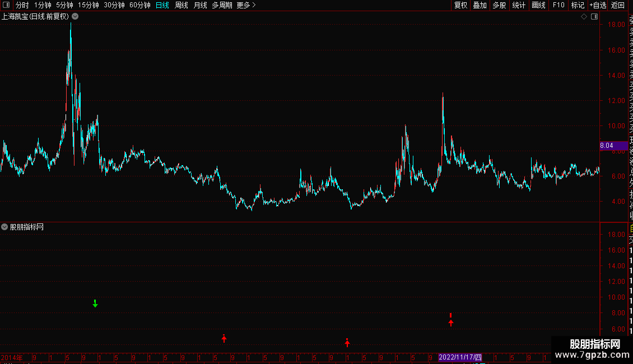Click the 18.00 price axis label on main chart
Screen dimensions: 633x364
click(616, 25)
